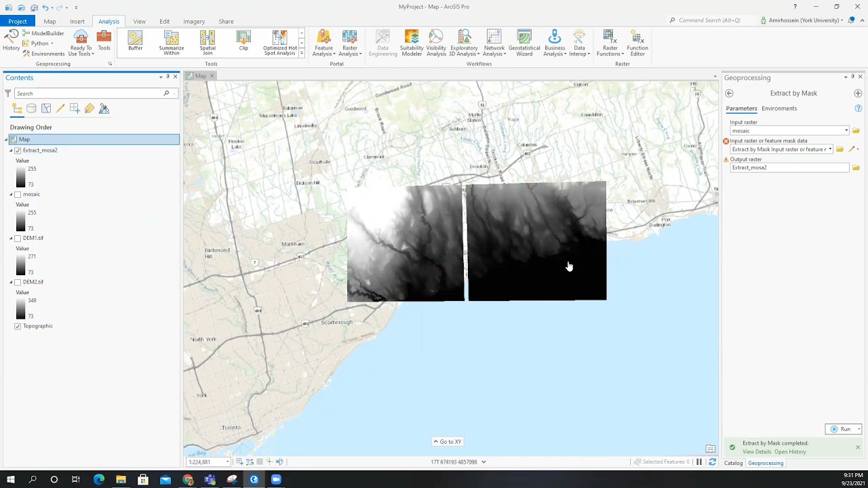
Task: Switch to geoprocessing Environments tab
Action: point(779,108)
